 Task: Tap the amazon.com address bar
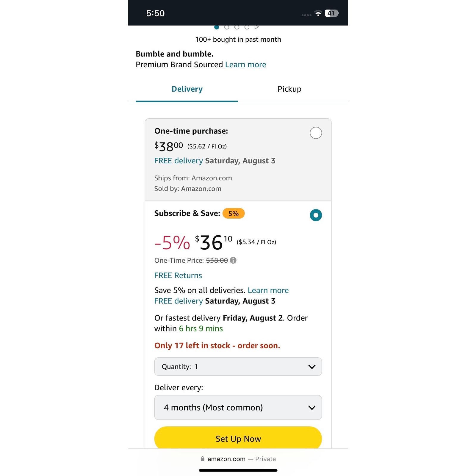(x=238, y=459)
